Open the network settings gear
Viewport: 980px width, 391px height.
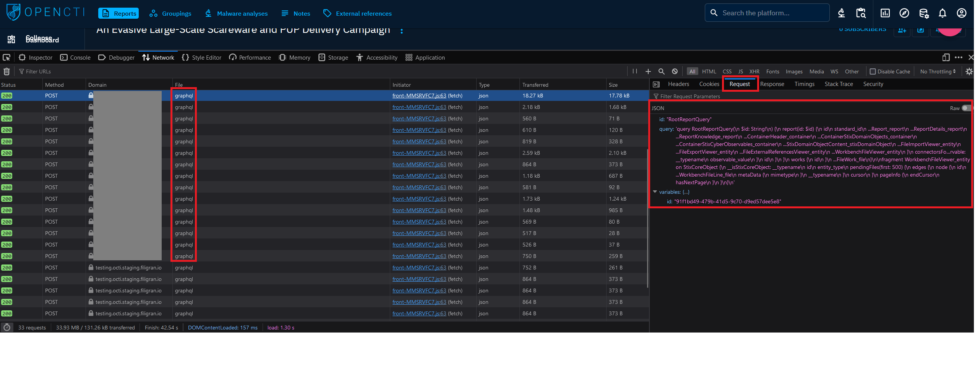(969, 71)
